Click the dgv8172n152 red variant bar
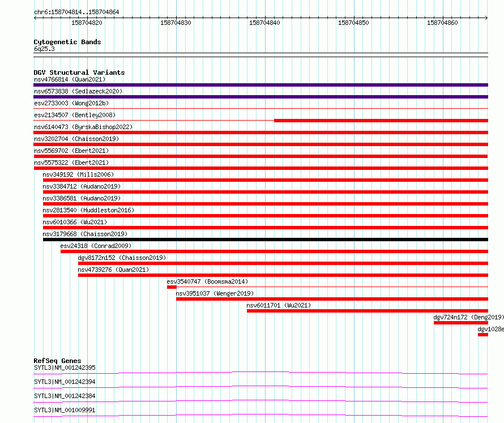Viewport: 504px width, 423px height. pos(283,263)
